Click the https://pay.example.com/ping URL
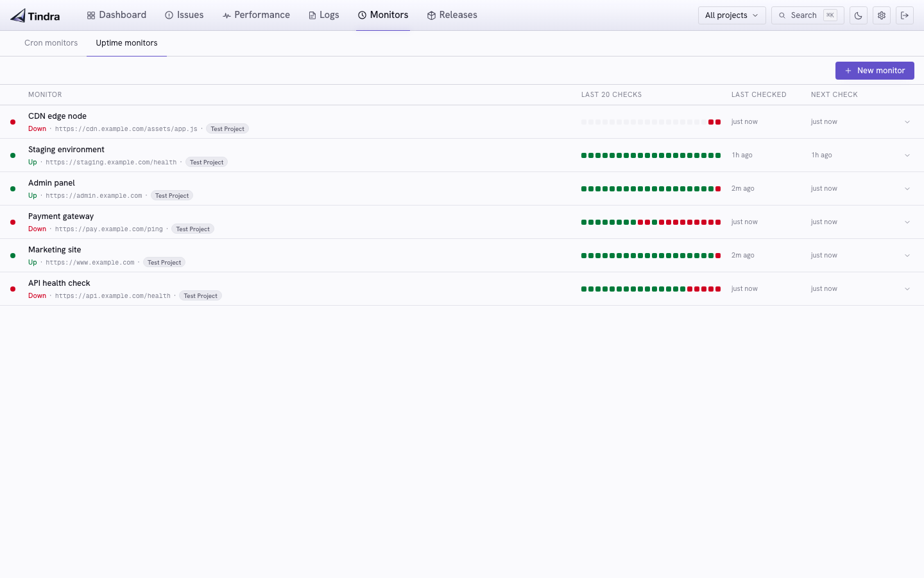924x578 pixels. (x=109, y=229)
